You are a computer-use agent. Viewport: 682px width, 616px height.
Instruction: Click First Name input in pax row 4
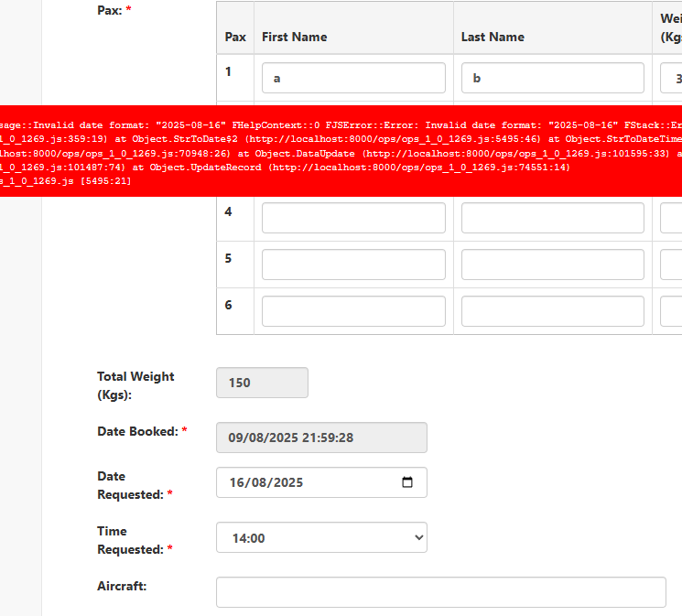click(353, 218)
